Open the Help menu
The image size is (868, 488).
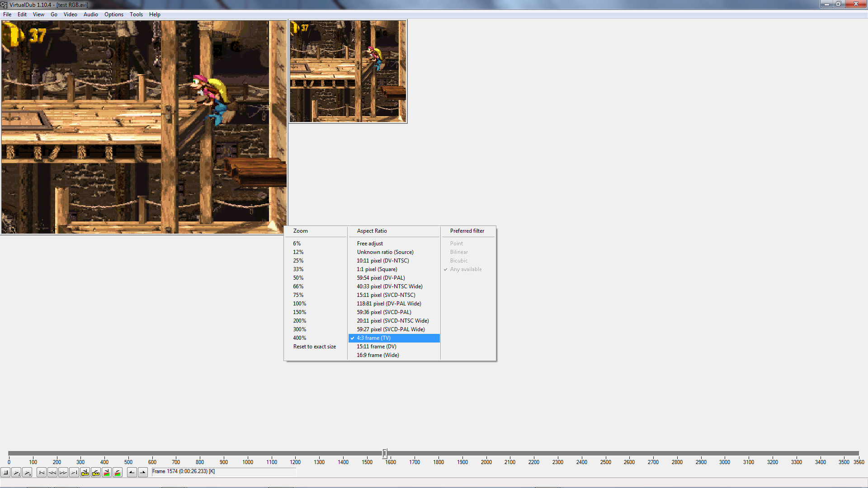(155, 14)
